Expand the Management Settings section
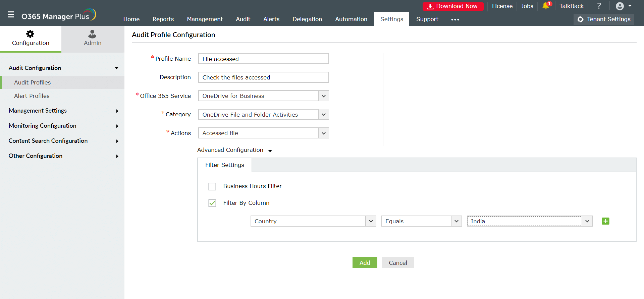This screenshot has width=644, height=299. click(64, 111)
